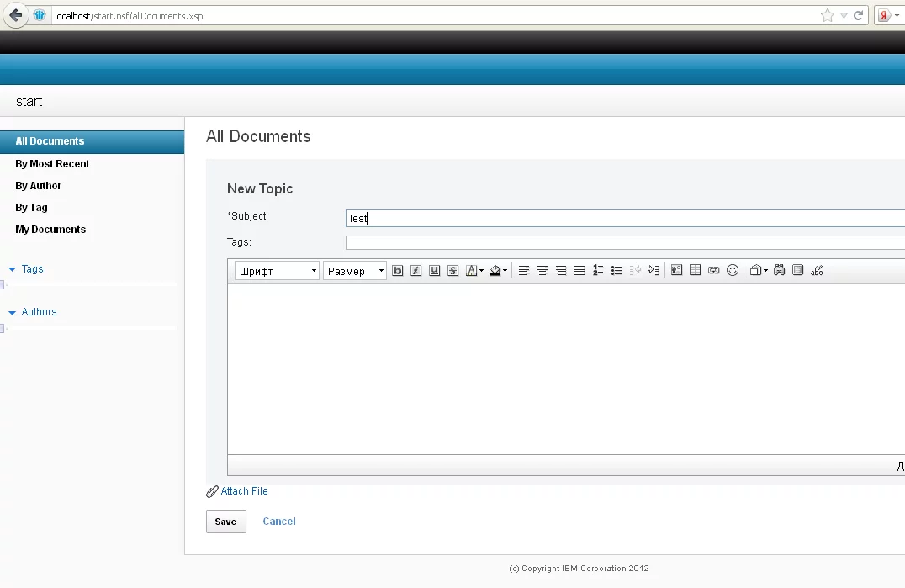This screenshot has width=905, height=588.
Task: Insert an image into the editor
Action: coord(676,271)
